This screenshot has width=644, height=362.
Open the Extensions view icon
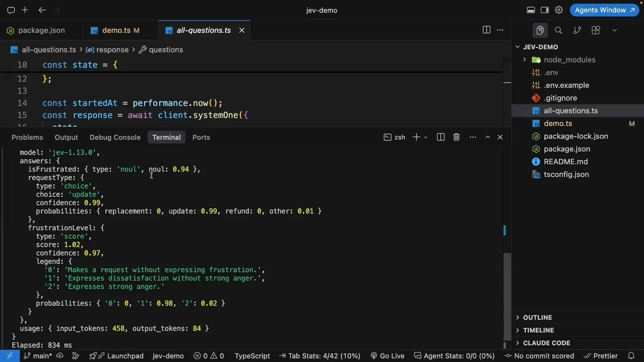(x=596, y=30)
